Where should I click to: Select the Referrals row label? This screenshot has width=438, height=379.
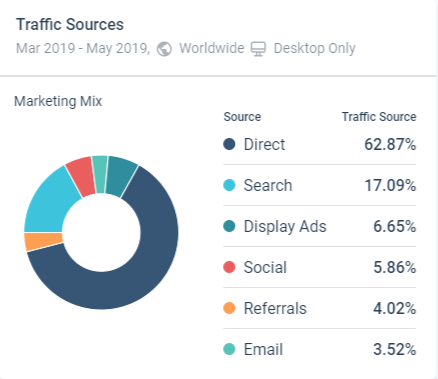(x=275, y=308)
